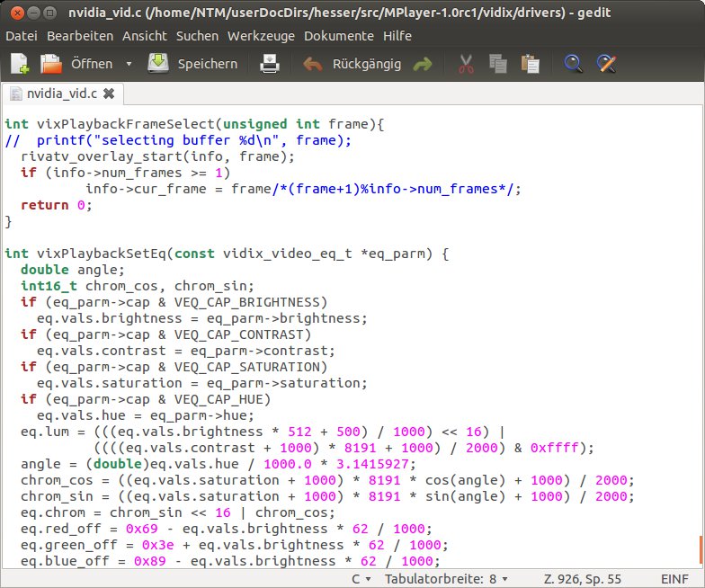Image resolution: width=705 pixels, height=588 pixels.
Task: Click the window title bar text
Action: [x=340, y=13]
